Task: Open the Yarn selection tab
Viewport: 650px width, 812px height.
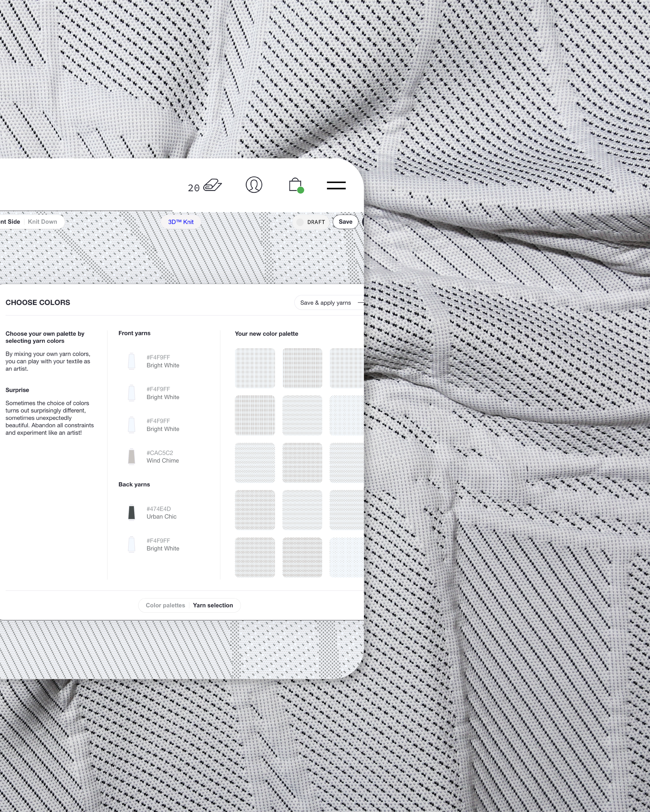Action: [213, 605]
